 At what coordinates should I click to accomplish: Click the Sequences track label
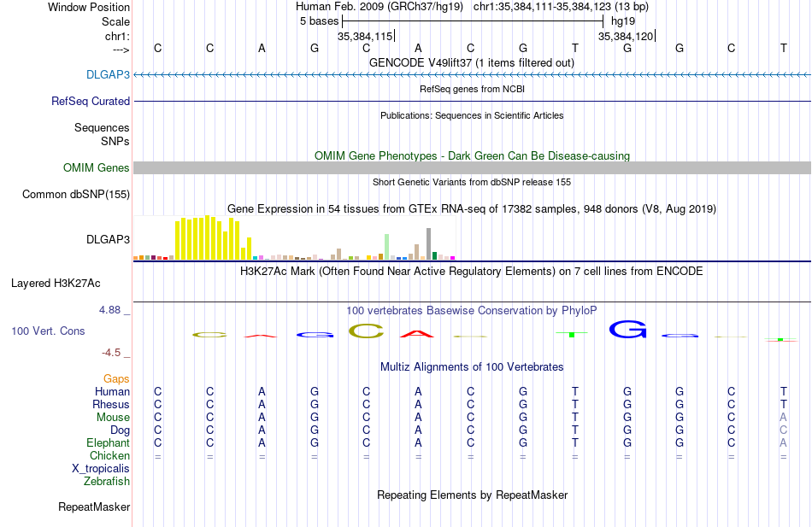point(102,127)
